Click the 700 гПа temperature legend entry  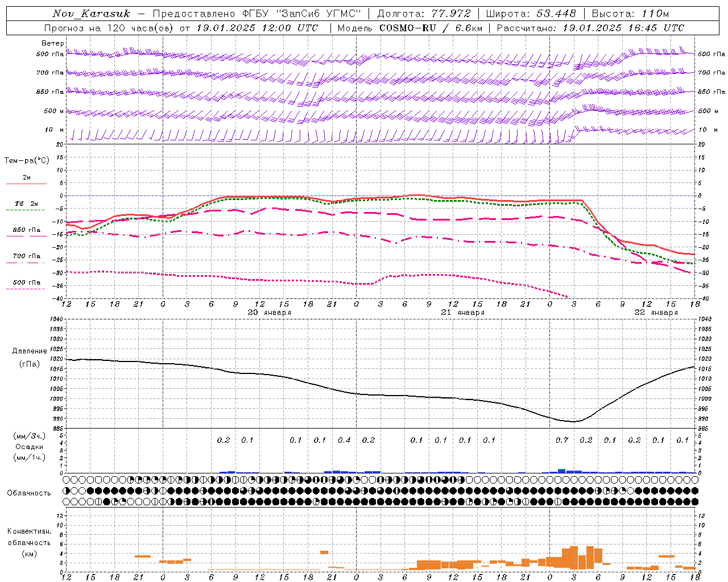coord(27,259)
